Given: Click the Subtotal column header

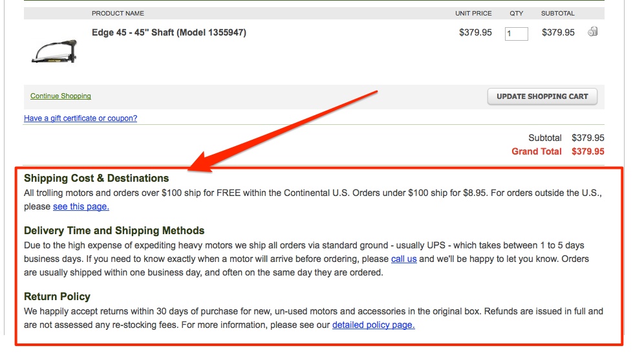Looking at the screenshot, I should click(558, 13).
